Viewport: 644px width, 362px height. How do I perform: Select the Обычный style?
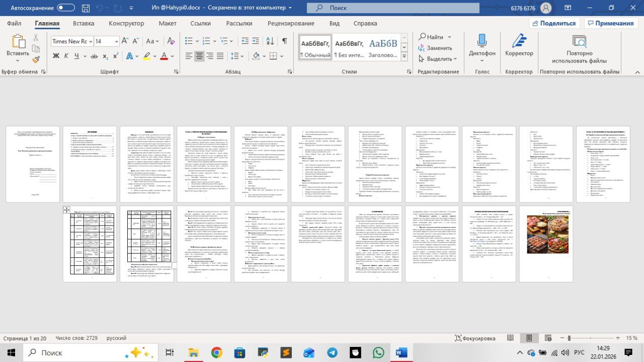315,48
